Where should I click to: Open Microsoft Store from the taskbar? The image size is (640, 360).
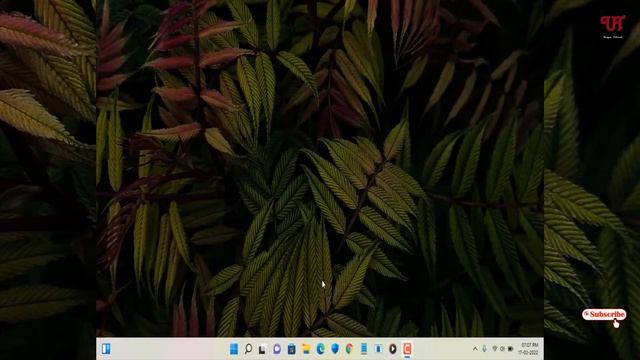tap(291, 349)
